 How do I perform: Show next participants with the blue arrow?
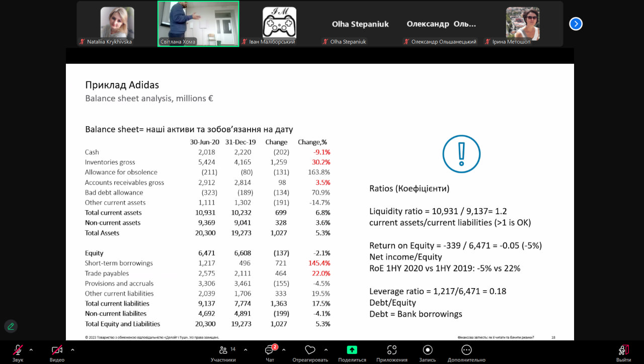click(576, 24)
